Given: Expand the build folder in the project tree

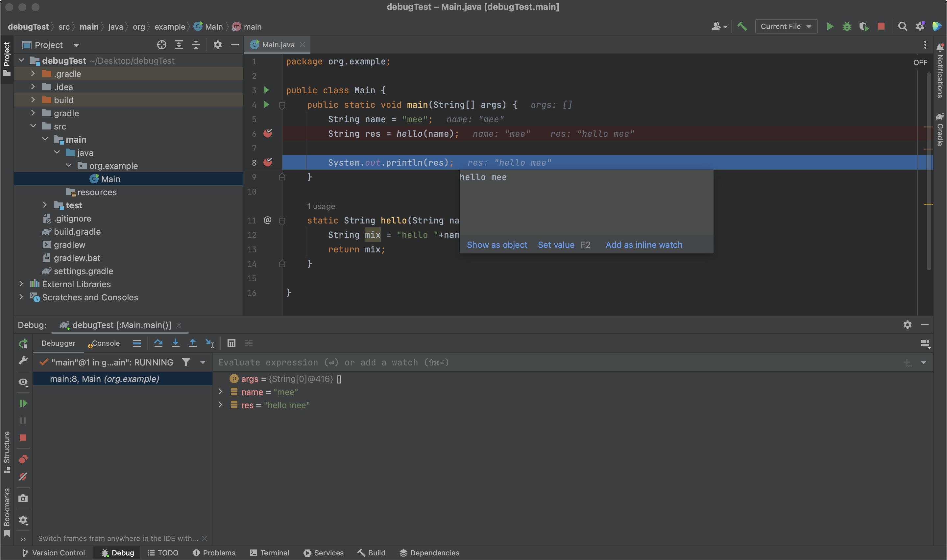Looking at the screenshot, I should tap(33, 100).
